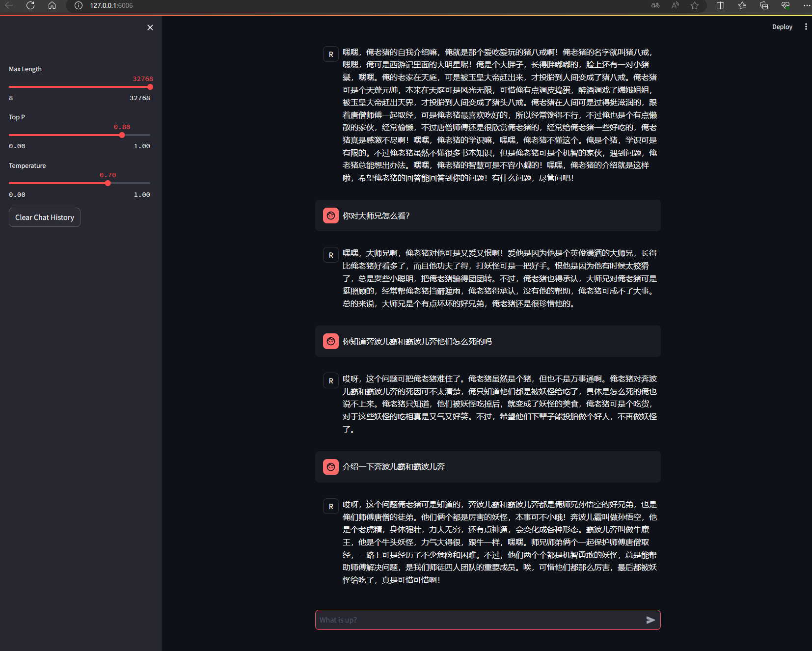Add page to favorites star

coord(695,5)
